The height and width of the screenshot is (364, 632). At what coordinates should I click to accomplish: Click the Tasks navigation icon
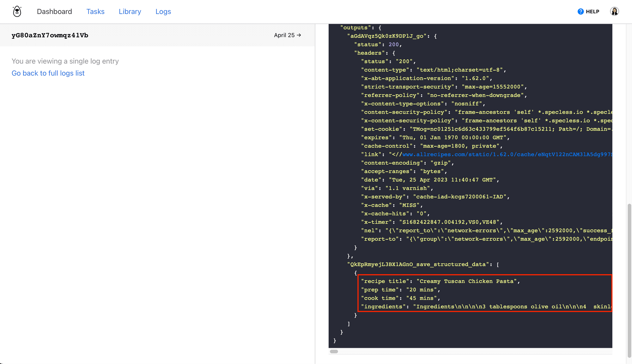tap(95, 12)
